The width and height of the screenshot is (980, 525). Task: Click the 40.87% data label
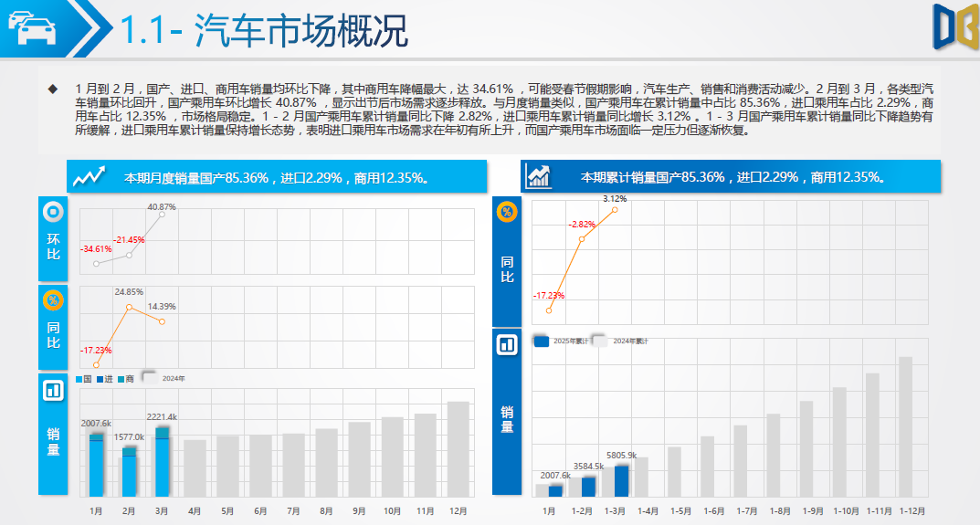(162, 207)
